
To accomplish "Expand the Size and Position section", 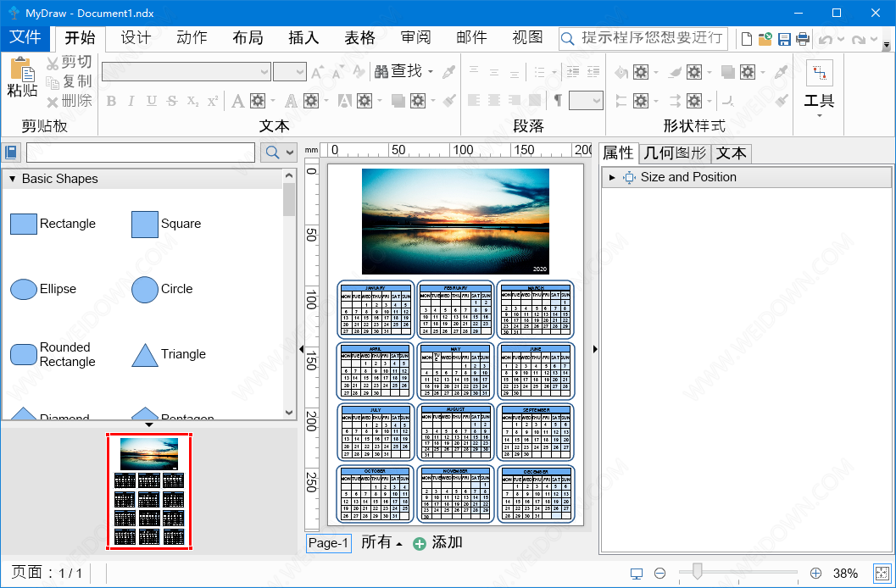I will 612,178.
